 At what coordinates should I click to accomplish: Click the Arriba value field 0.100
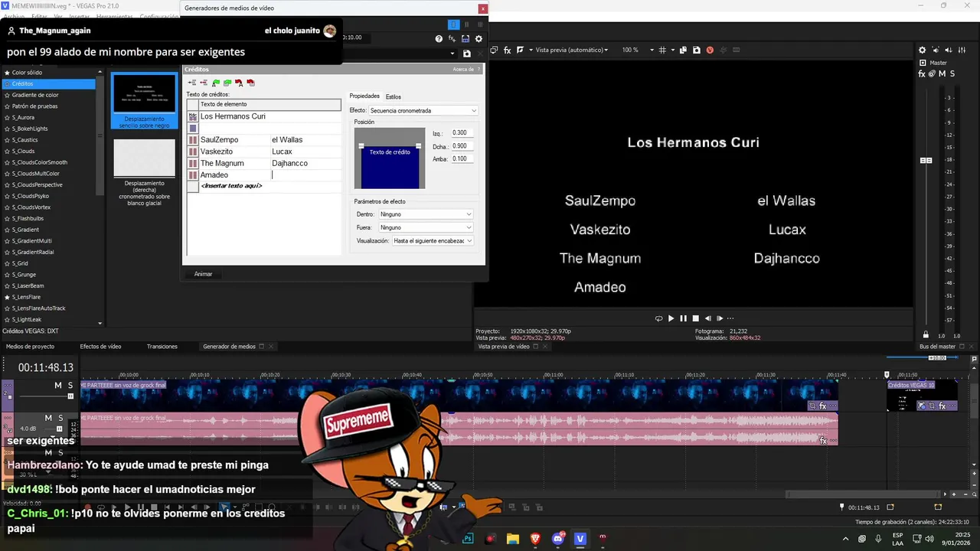(x=462, y=158)
